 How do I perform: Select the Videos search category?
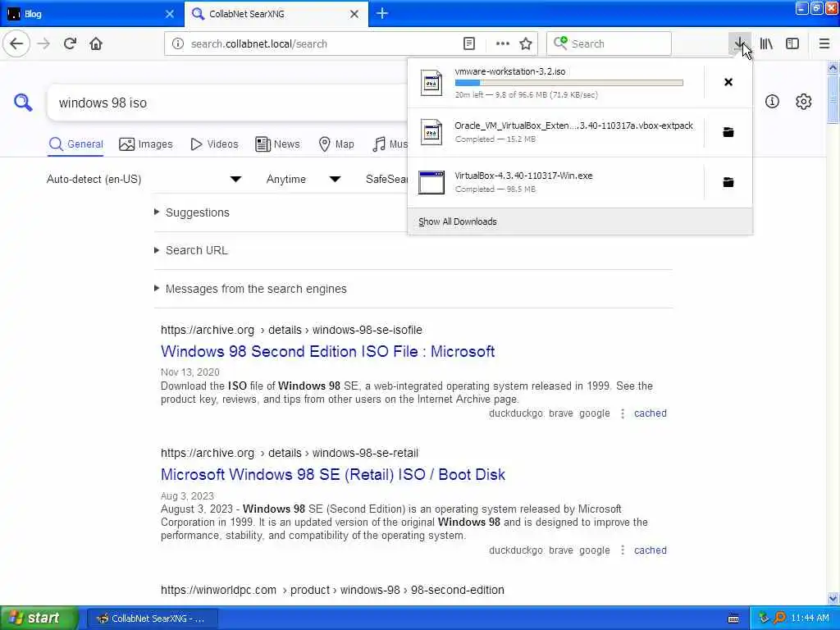[214, 144]
